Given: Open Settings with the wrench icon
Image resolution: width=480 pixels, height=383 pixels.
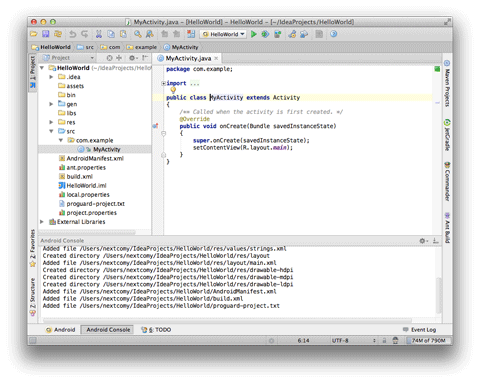Looking at the screenshot, I should [x=292, y=34].
